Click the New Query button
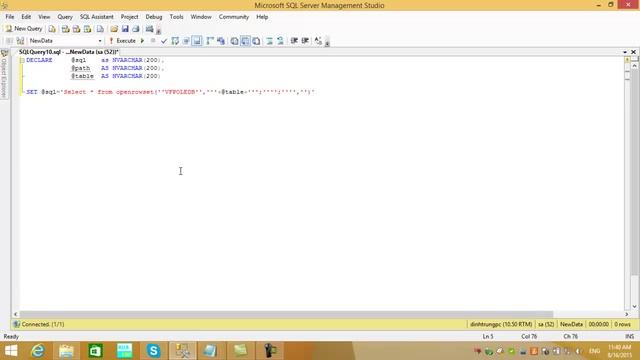640x360 pixels. 24,29
